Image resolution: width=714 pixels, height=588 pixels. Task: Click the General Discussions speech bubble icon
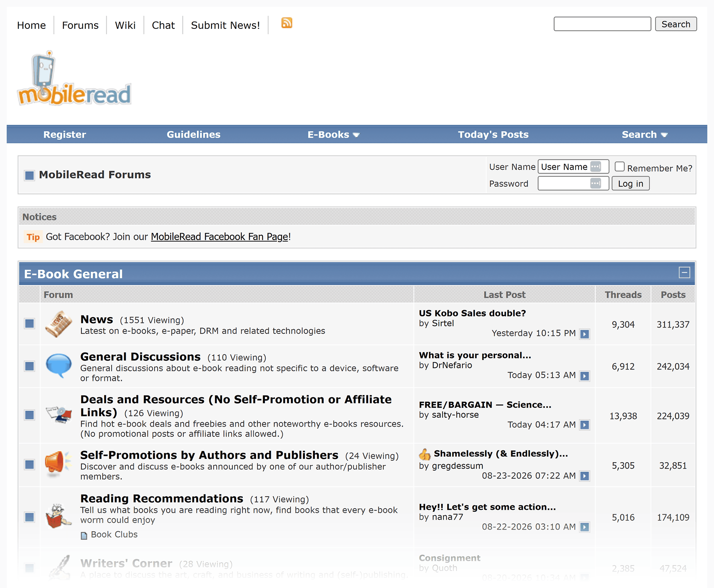pyautogui.click(x=58, y=366)
